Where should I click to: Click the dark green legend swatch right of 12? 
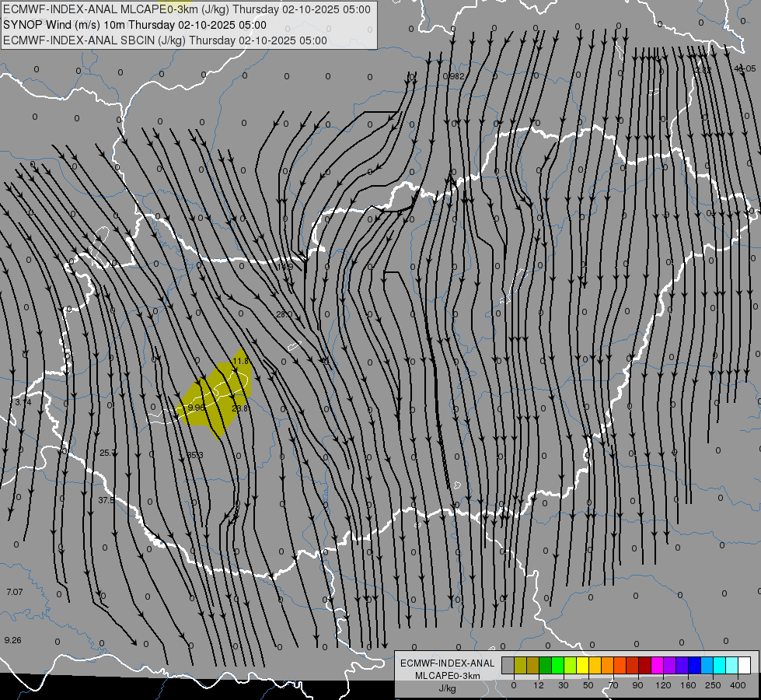click(545, 665)
